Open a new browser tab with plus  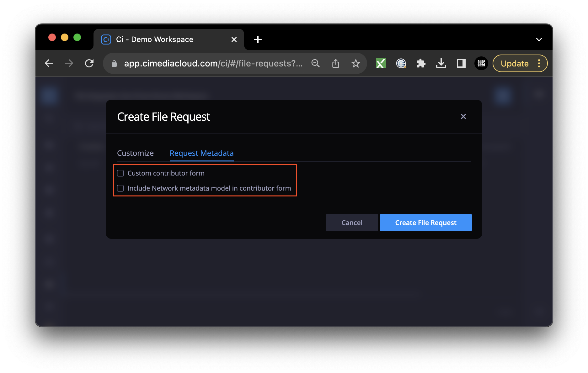tap(258, 39)
